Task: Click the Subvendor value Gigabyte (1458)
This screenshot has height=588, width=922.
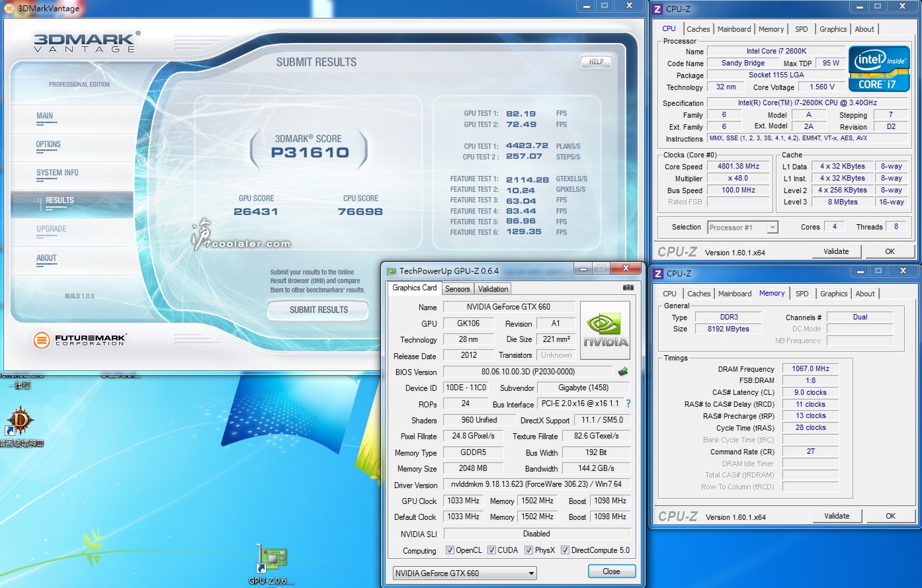Action: point(584,388)
